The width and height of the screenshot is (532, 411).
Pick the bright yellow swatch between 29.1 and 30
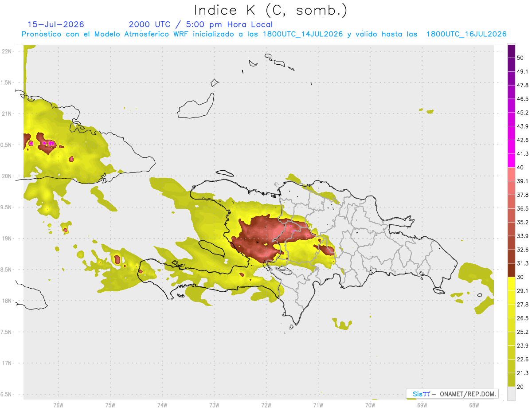pyautogui.click(x=511, y=284)
